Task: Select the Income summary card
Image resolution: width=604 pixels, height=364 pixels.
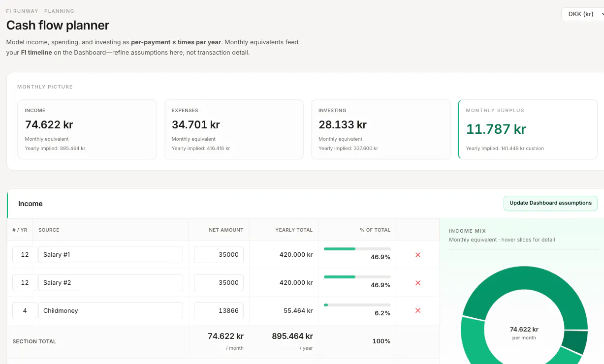Action: click(87, 129)
